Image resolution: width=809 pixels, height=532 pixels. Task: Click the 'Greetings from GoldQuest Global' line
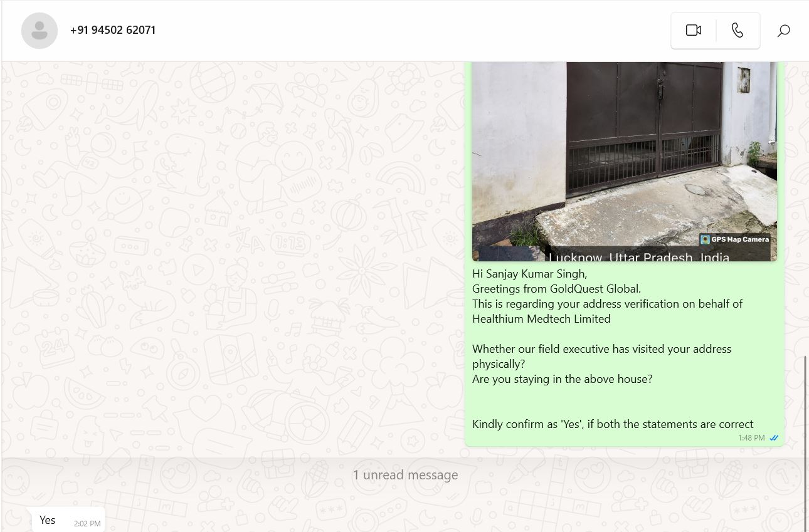point(556,289)
